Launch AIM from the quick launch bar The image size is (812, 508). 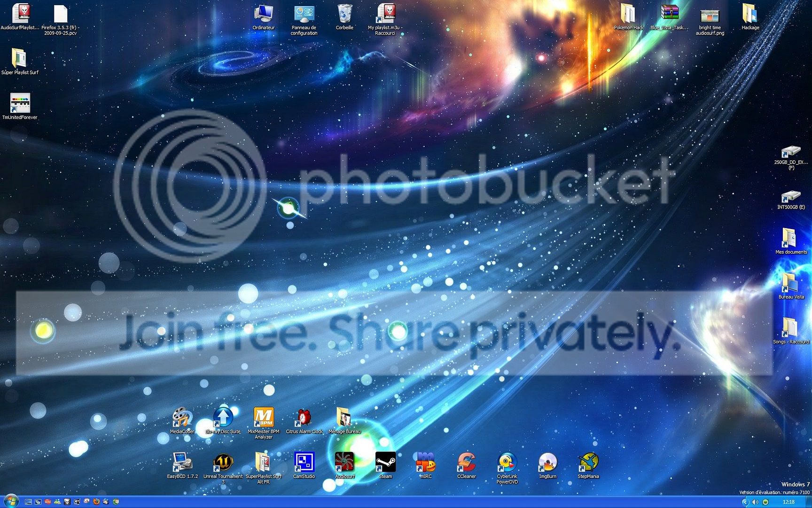[x=47, y=502]
